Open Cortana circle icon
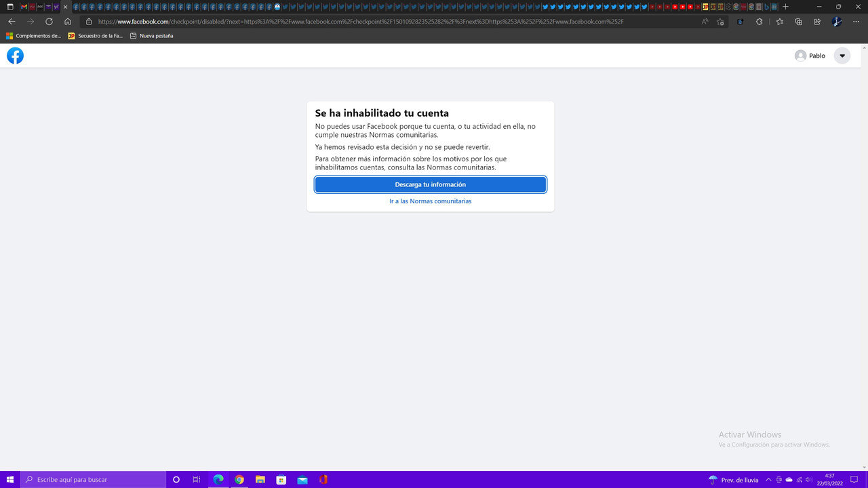868x488 pixels. (176, 480)
